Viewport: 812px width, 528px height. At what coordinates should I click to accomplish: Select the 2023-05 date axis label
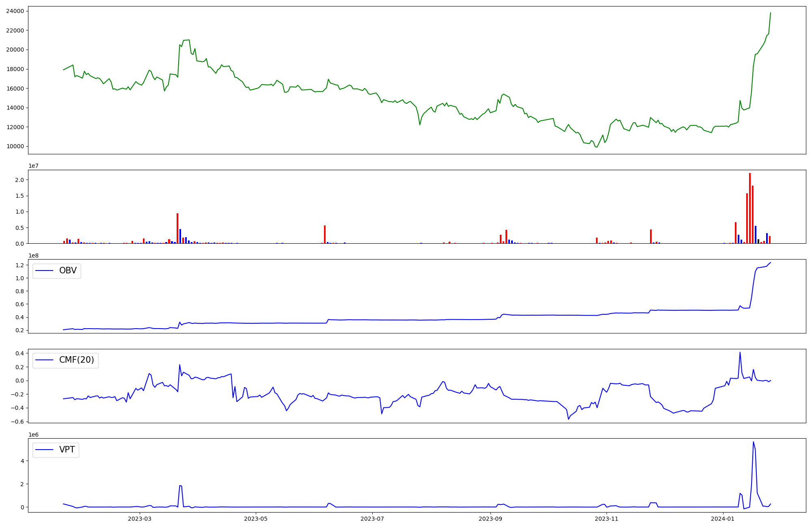[x=256, y=519]
